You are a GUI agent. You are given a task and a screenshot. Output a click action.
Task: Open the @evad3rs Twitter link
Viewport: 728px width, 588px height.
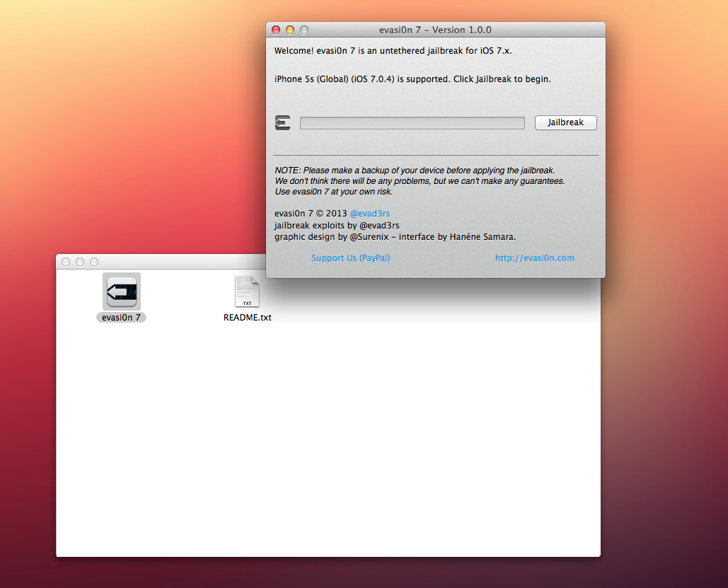[369, 213]
